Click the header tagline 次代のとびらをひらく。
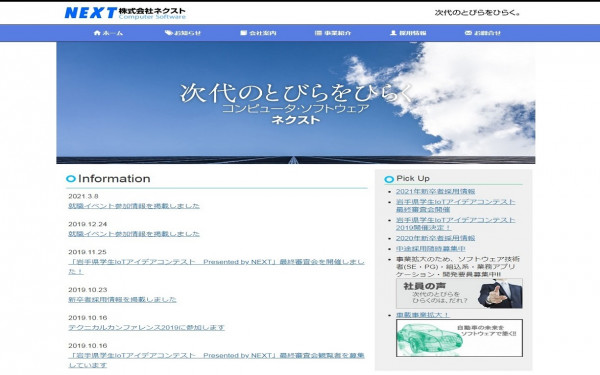Screen dimensions: 600x375 478,13
